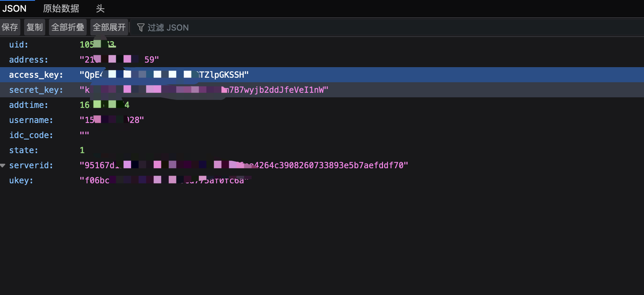Click 全部折叠 to collapse all

(68, 27)
